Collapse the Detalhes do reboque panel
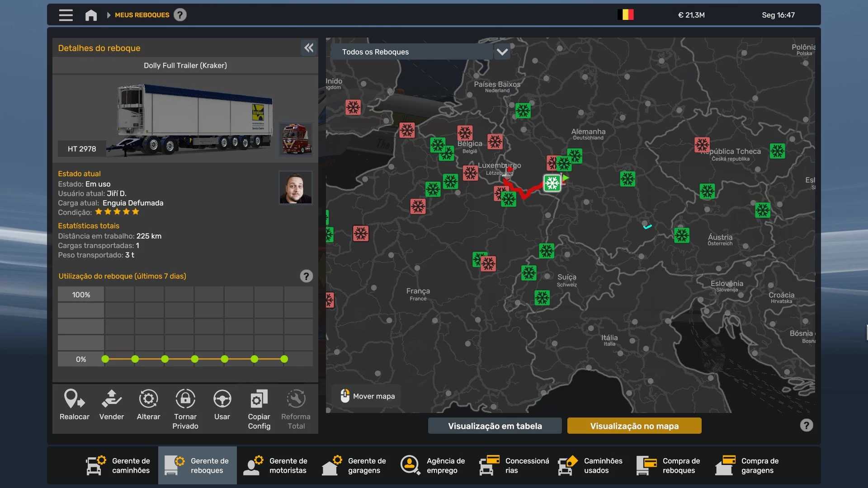This screenshot has height=488, width=868. point(309,48)
